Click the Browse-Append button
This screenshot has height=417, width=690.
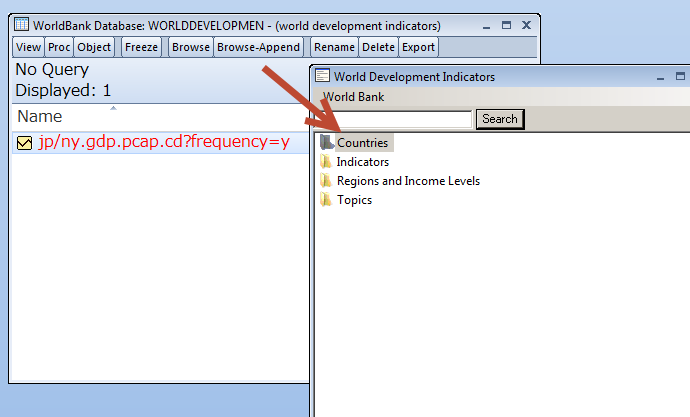click(x=258, y=47)
